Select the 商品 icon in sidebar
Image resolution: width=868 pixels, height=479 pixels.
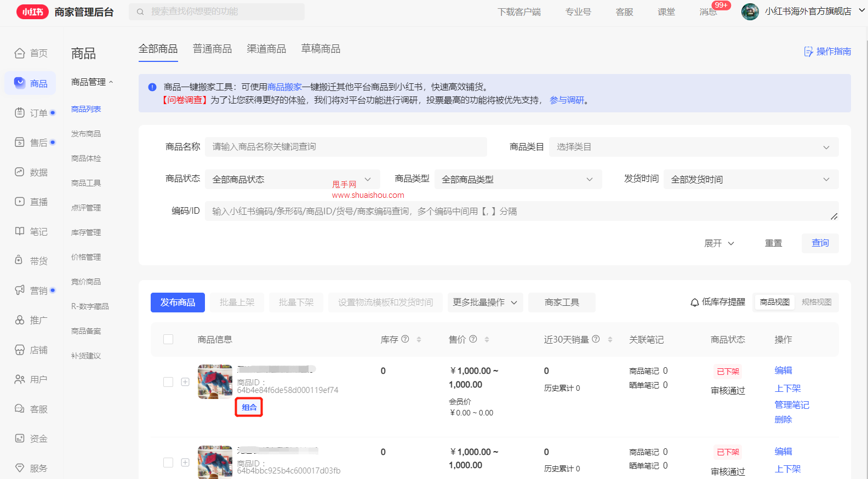(20, 83)
